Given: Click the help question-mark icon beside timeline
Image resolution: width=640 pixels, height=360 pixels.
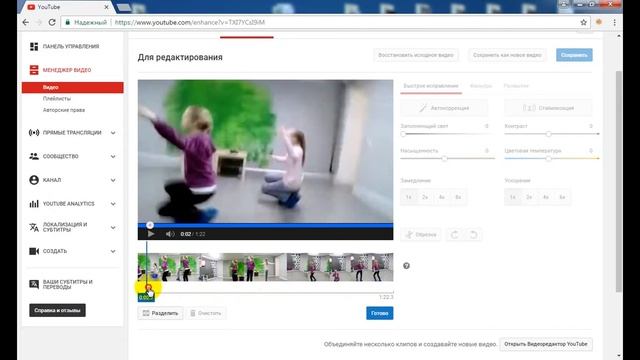Looking at the screenshot, I should coord(406,266).
